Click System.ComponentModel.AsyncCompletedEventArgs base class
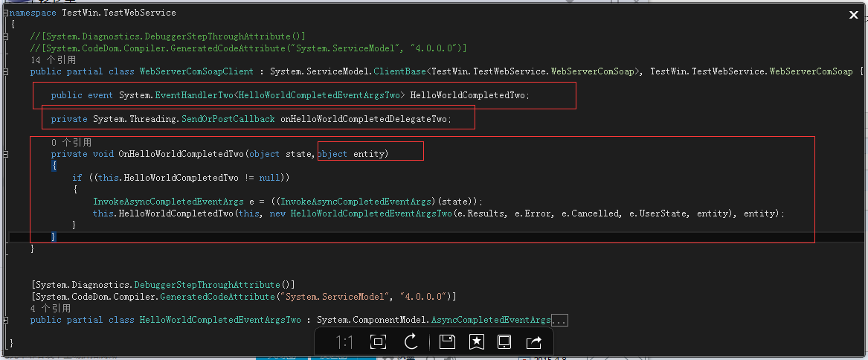868x360 pixels. 434,320
